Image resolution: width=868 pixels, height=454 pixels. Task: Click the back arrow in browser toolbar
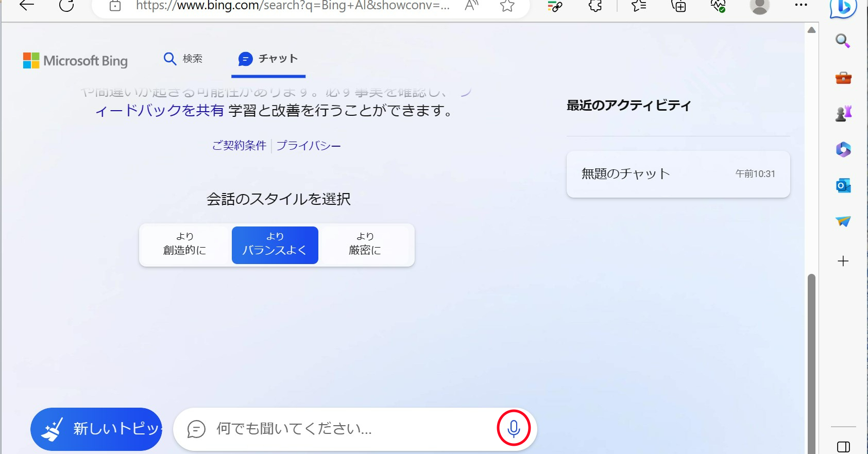tap(27, 6)
